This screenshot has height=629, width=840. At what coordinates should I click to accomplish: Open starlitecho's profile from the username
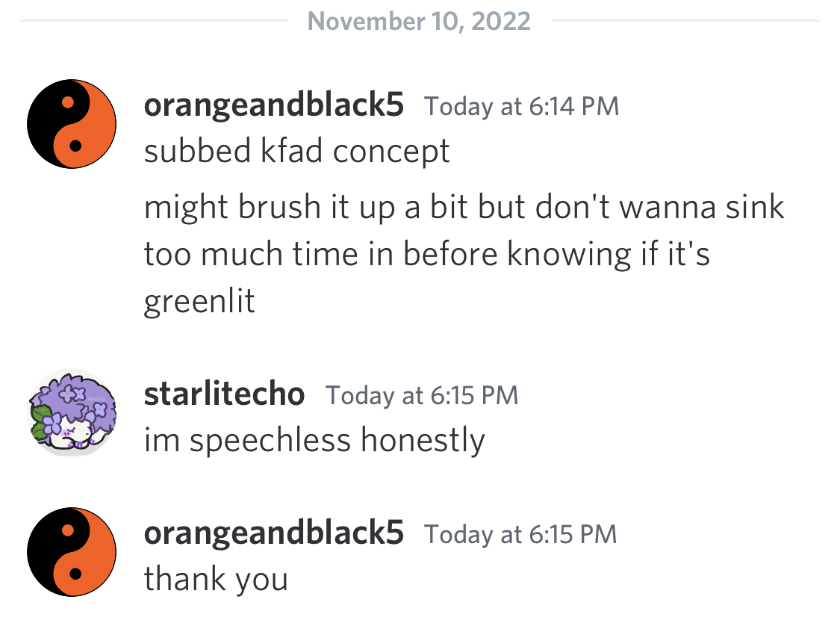pos(224,394)
